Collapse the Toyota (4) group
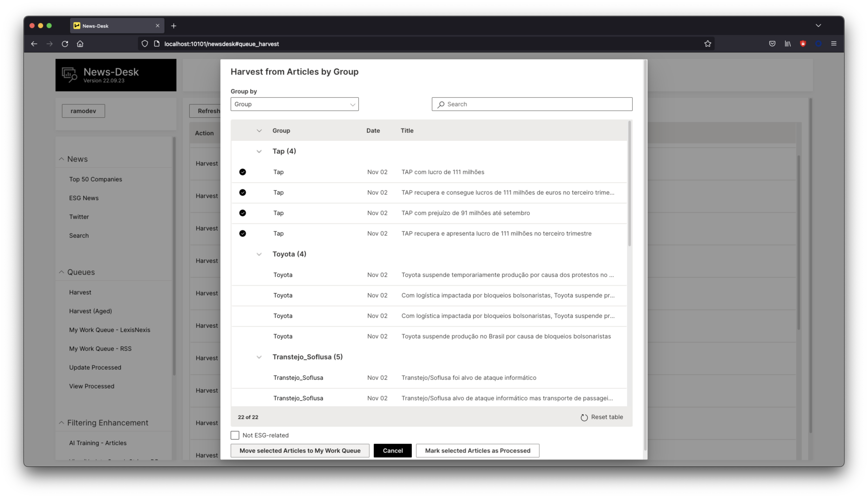 pos(259,254)
